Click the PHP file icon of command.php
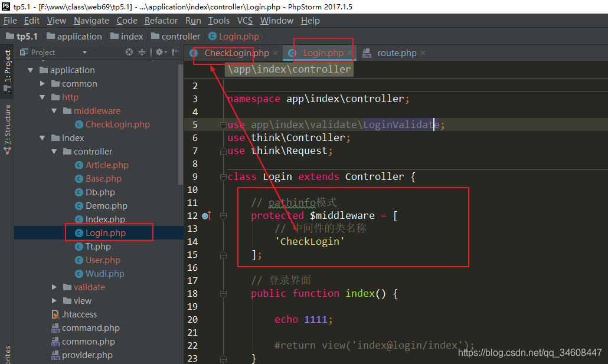The image size is (608, 364). [x=55, y=329]
